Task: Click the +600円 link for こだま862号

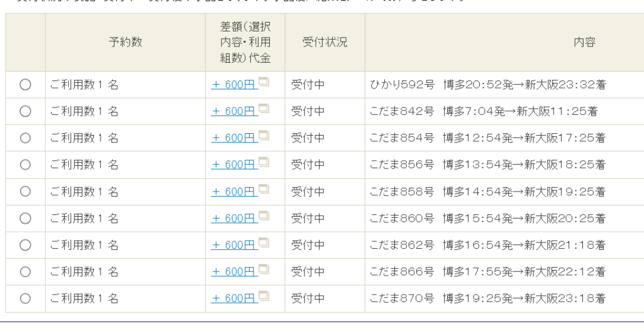Action: pyautogui.click(x=234, y=245)
